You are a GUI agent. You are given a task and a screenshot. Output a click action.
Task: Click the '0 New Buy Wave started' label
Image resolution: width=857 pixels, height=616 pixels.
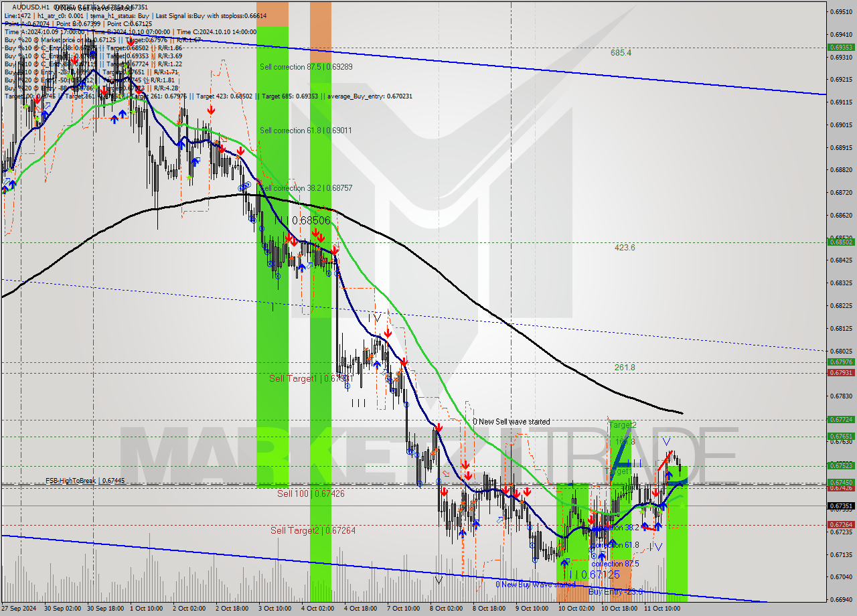point(535,585)
